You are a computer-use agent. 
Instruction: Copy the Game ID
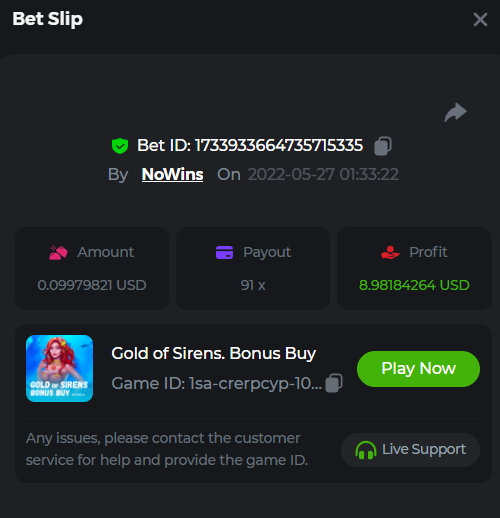click(x=334, y=383)
